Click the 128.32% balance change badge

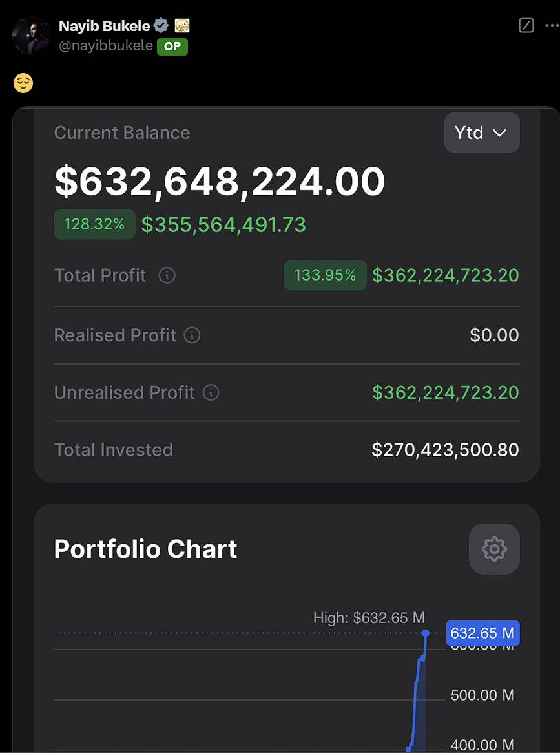(x=94, y=224)
